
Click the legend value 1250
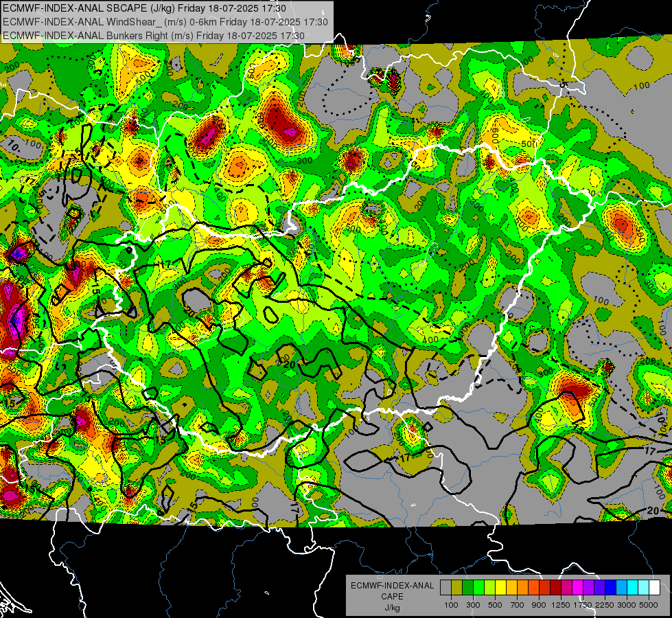point(561,605)
